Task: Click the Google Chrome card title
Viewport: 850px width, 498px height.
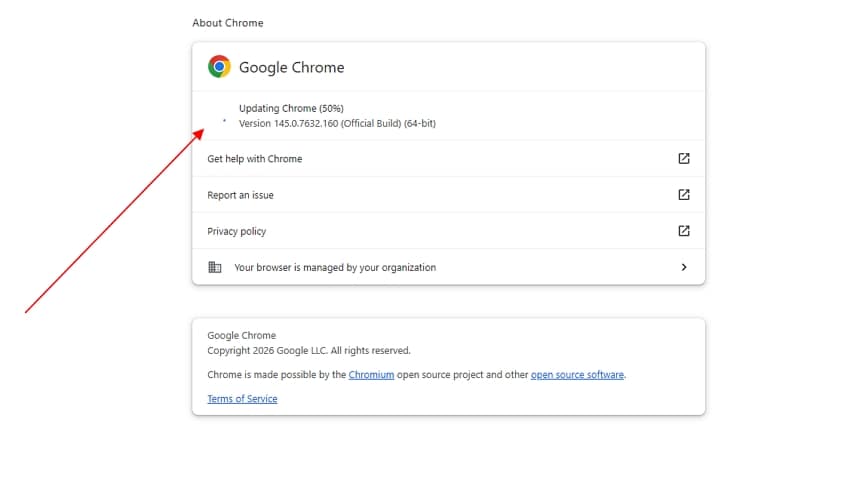Action: click(292, 67)
